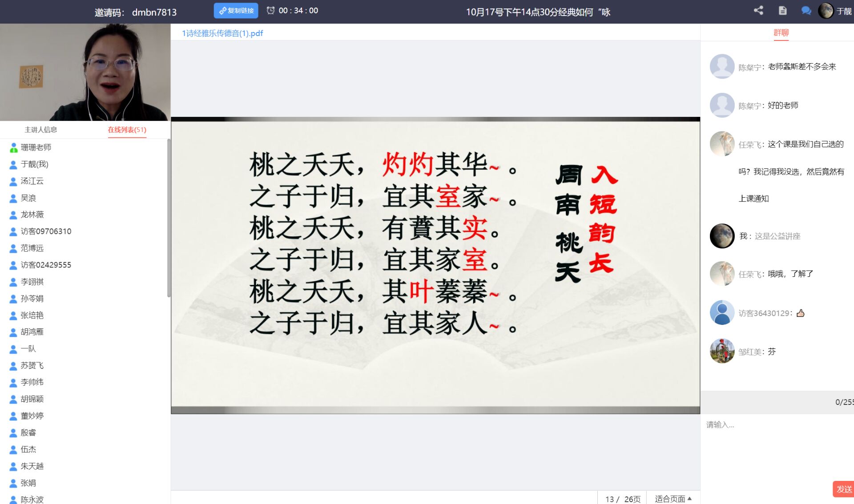Click the alarm clock timer icon

(270, 10)
